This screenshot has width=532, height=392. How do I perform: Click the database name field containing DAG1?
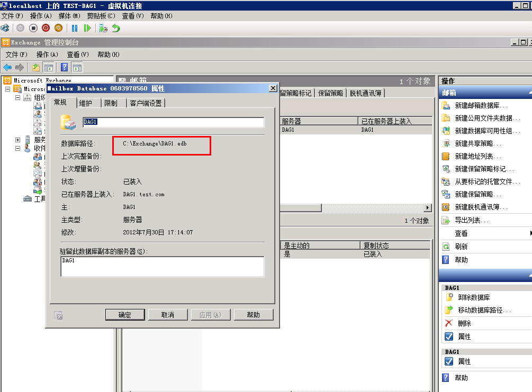pyautogui.click(x=174, y=122)
